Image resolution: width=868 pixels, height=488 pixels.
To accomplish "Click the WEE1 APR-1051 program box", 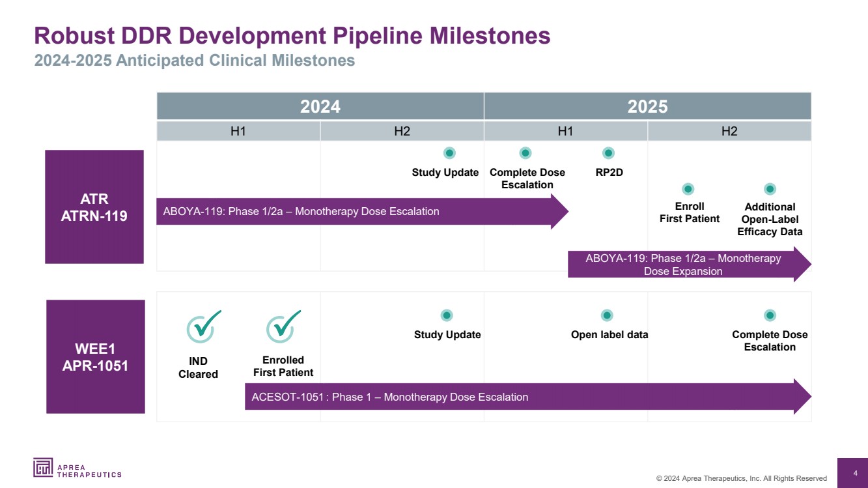I will 95,356.
